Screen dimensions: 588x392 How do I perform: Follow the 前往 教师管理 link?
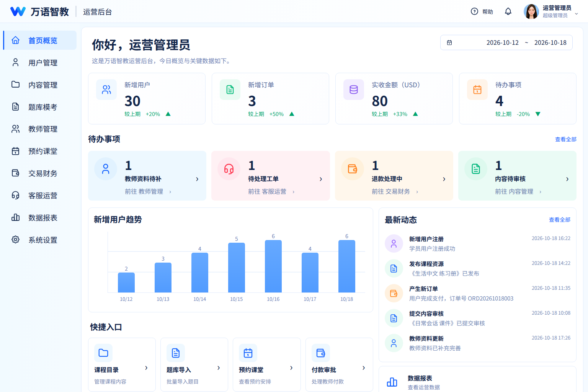(x=148, y=191)
